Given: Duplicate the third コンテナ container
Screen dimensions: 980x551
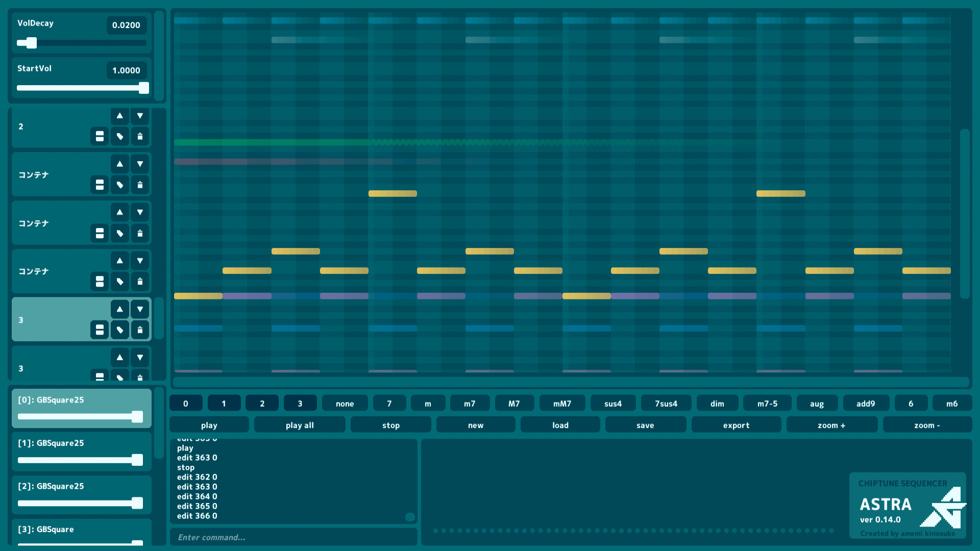Looking at the screenshot, I should pyautogui.click(x=99, y=281).
